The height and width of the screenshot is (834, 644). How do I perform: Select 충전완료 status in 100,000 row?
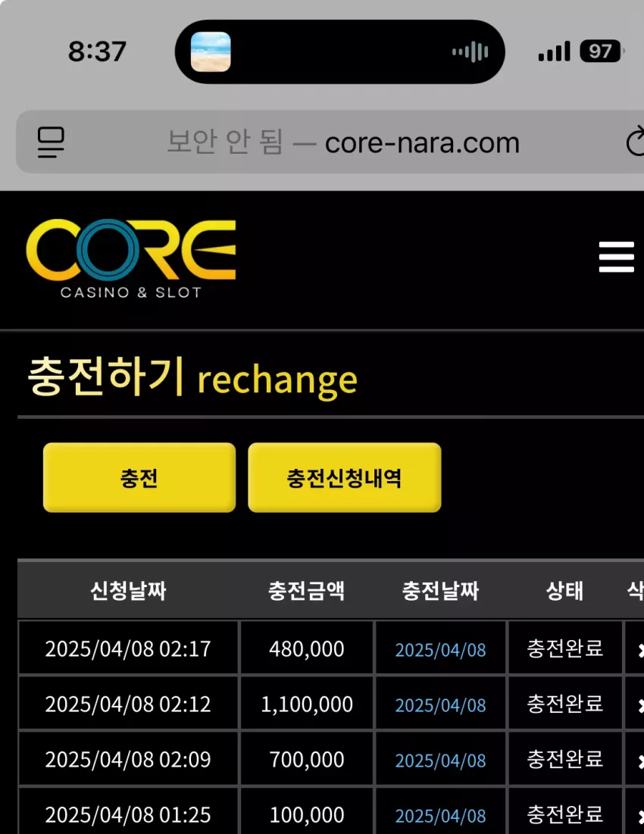click(x=564, y=814)
